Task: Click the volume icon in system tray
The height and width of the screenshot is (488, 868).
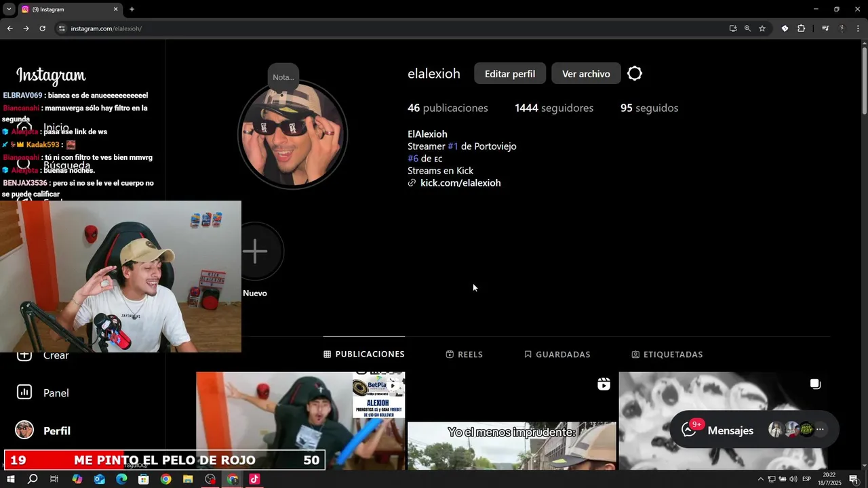Action: 793,479
